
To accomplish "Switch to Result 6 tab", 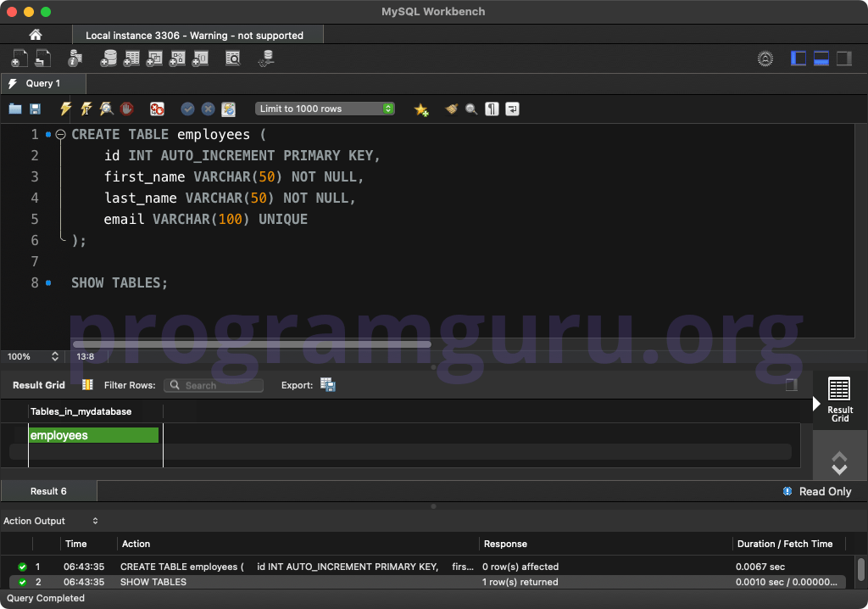I will pos(48,491).
